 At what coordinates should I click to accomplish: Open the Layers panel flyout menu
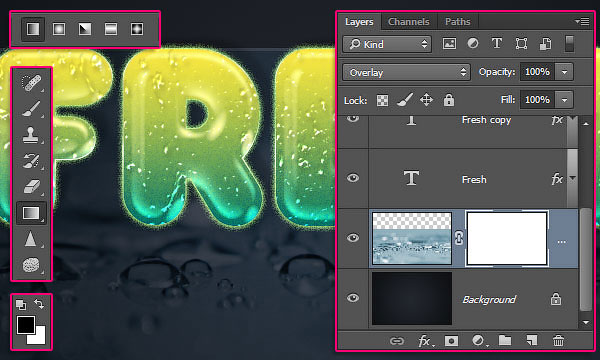tap(582, 21)
